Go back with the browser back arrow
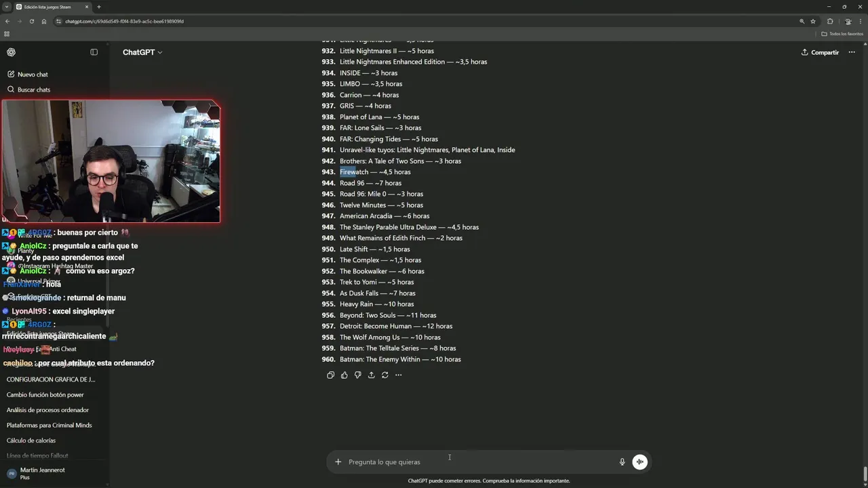 click(7, 21)
